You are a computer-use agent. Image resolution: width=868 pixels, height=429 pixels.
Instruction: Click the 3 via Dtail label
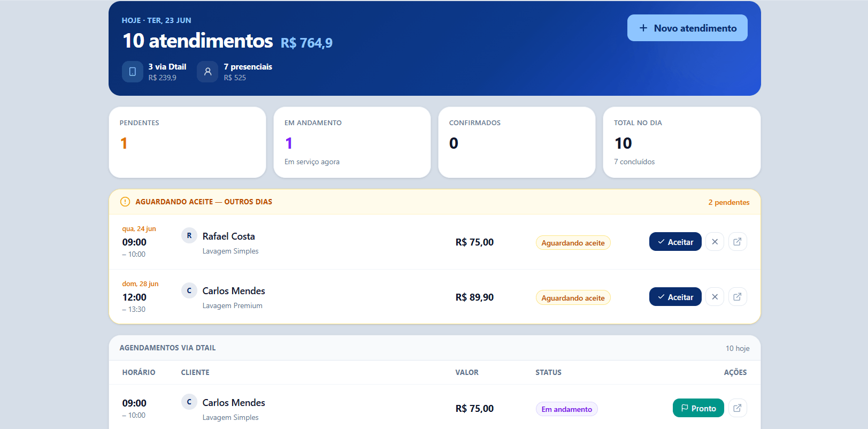point(167,67)
